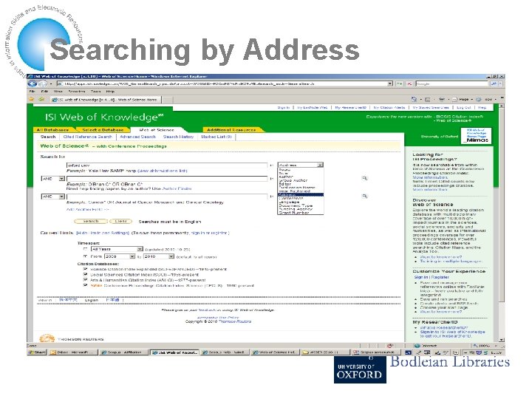Click the Print icon in IE toolbar

(441, 100)
